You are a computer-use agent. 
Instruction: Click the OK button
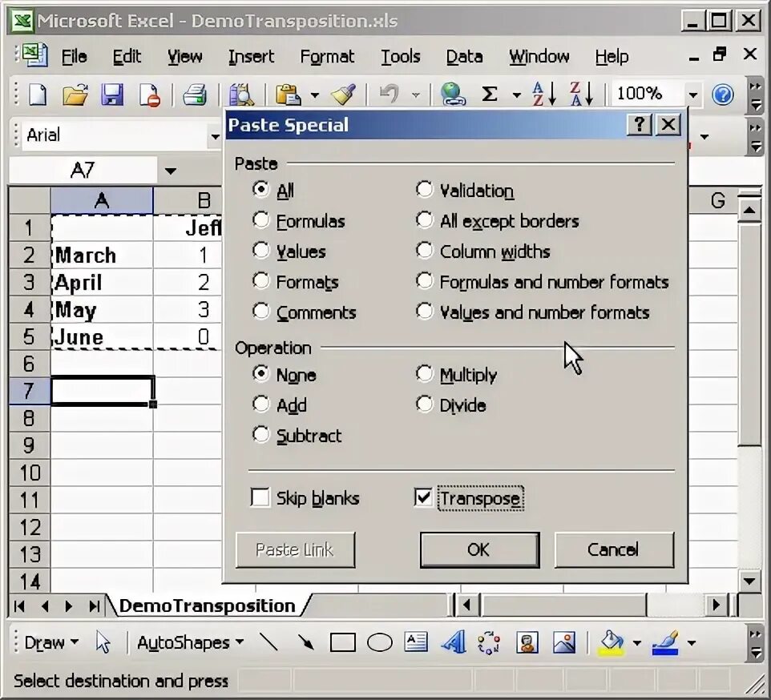click(x=479, y=549)
